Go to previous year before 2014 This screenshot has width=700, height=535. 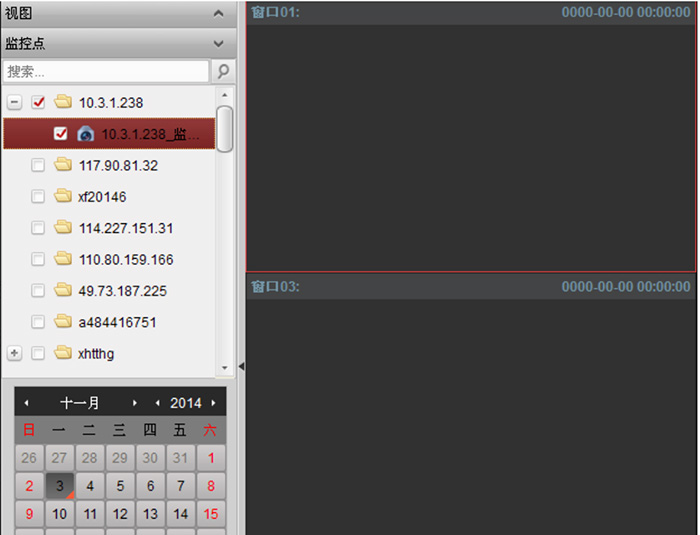[x=157, y=403]
